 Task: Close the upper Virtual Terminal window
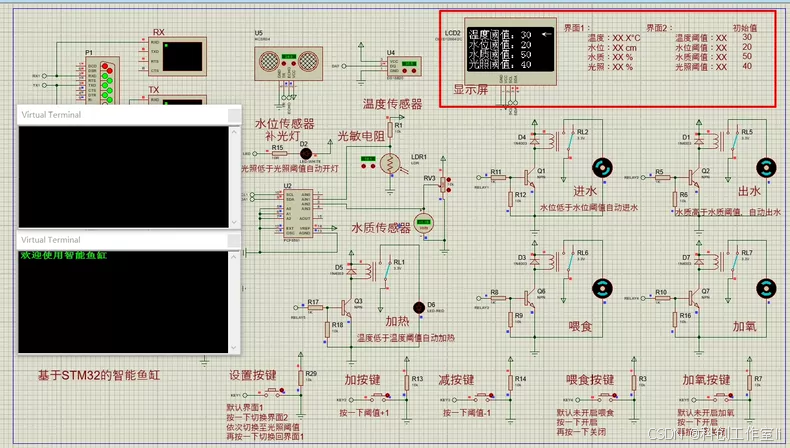(x=234, y=116)
